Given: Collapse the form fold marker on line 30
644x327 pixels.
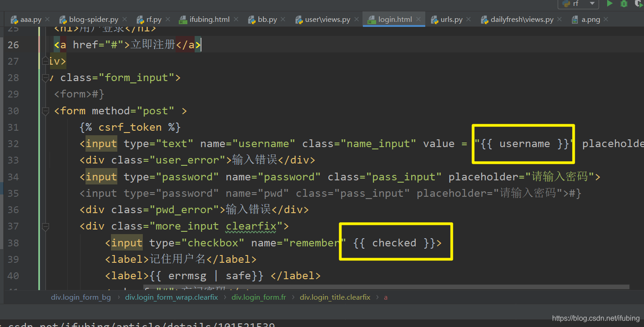Looking at the screenshot, I should coord(45,111).
